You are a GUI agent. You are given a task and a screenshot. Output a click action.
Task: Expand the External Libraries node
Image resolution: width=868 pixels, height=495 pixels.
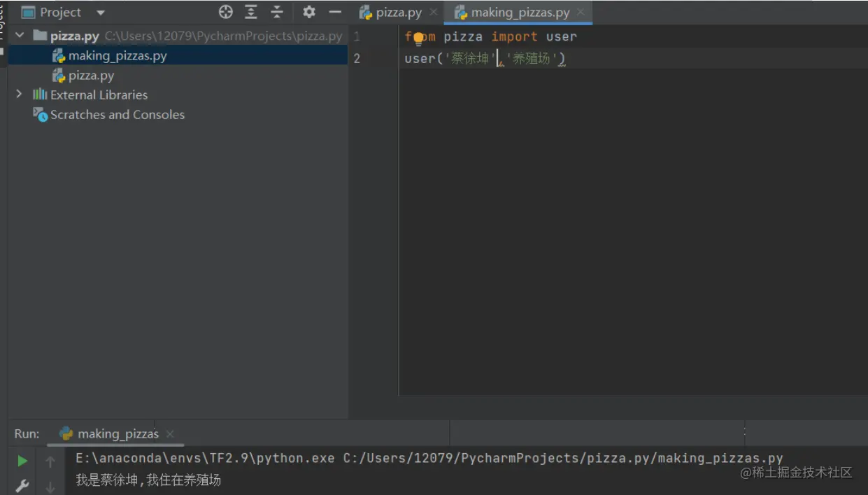click(19, 94)
